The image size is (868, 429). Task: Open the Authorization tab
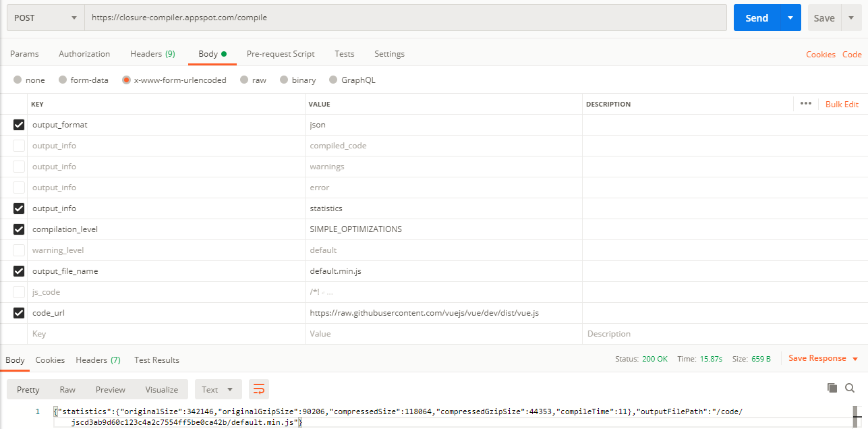[84, 54]
